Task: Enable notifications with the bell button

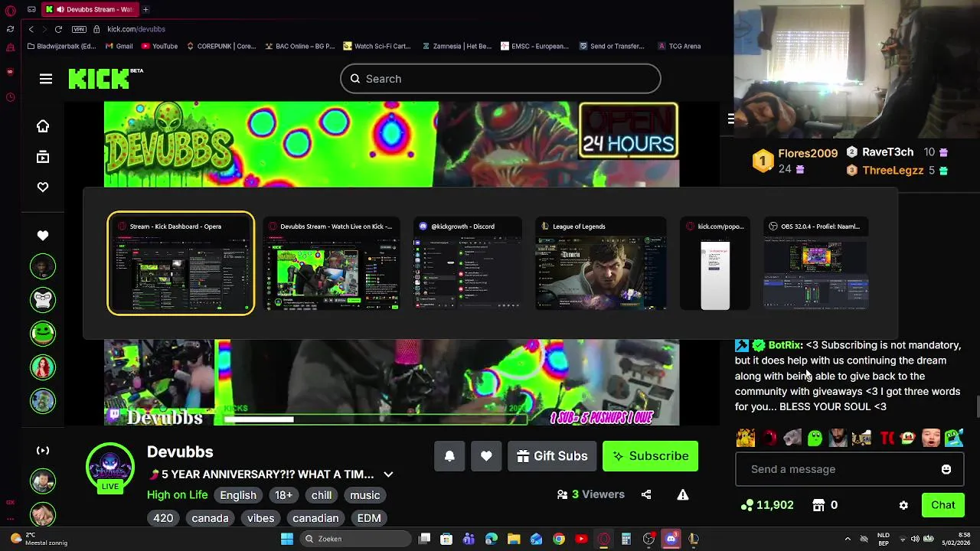Action: pos(449,456)
